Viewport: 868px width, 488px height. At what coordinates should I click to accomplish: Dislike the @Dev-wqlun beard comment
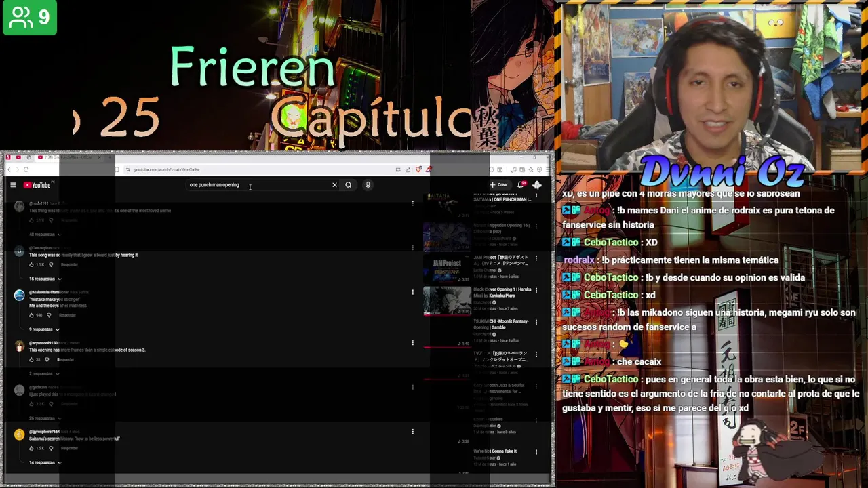51,264
